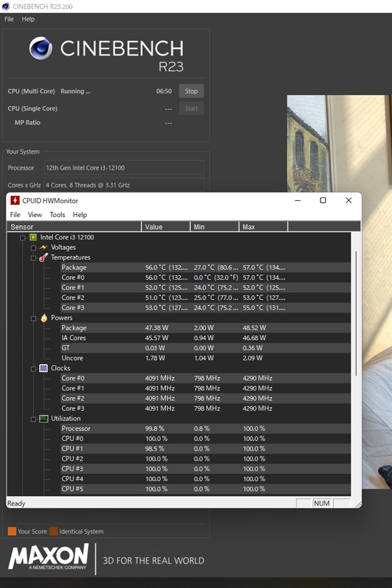Image resolution: width=392 pixels, height=588 pixels.
Task: Click the 99.8 % processor utilization value
Action: tap(154, 428)
